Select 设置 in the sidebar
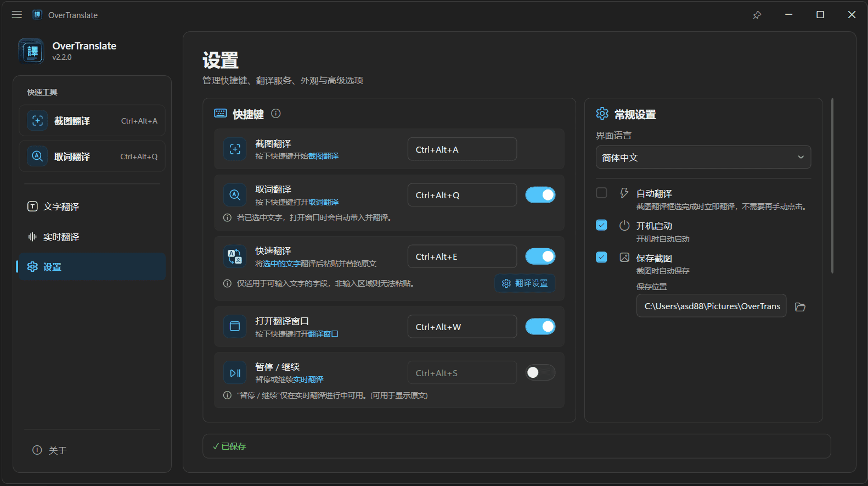 tap(92, 267)
